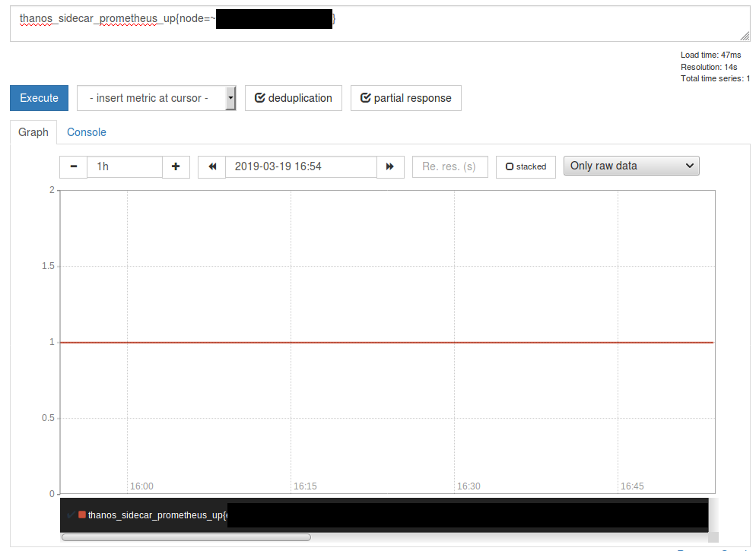The height and width of the screenshot is (551, 756).
Task: Click the plus icon to grow the time range
Action: (x=176, y=166)
